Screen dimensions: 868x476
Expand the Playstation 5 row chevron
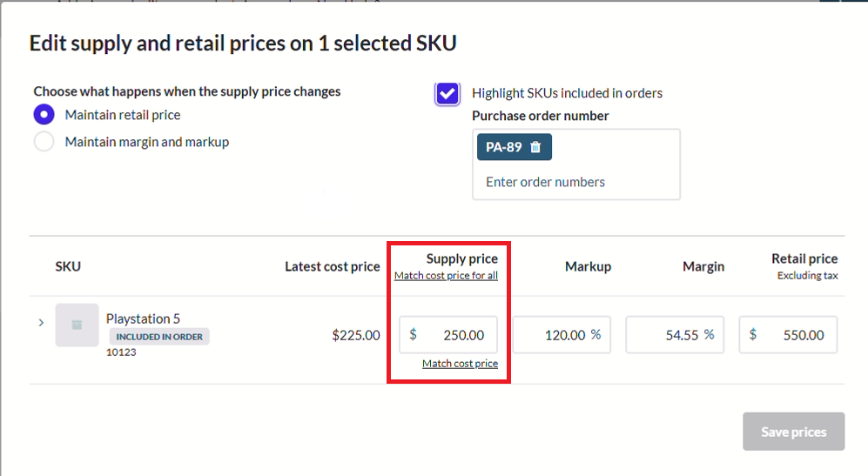[41, 322]
